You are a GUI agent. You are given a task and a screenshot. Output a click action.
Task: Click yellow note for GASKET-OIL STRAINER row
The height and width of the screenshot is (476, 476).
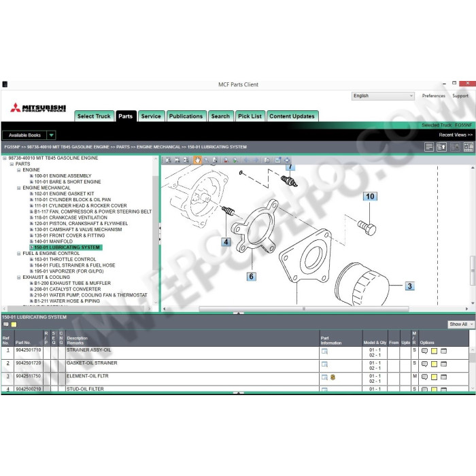click(x=434, y=364)
